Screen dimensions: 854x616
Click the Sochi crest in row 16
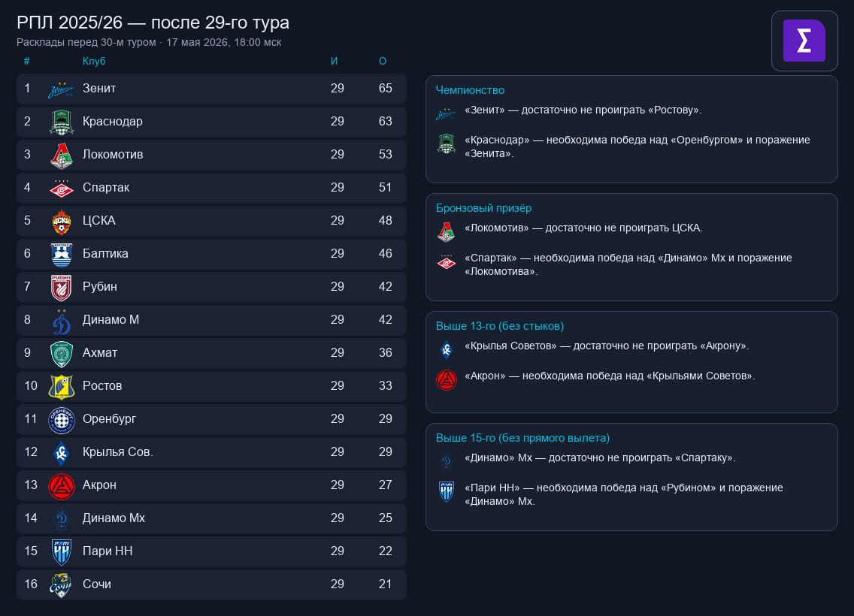[61, 585]
